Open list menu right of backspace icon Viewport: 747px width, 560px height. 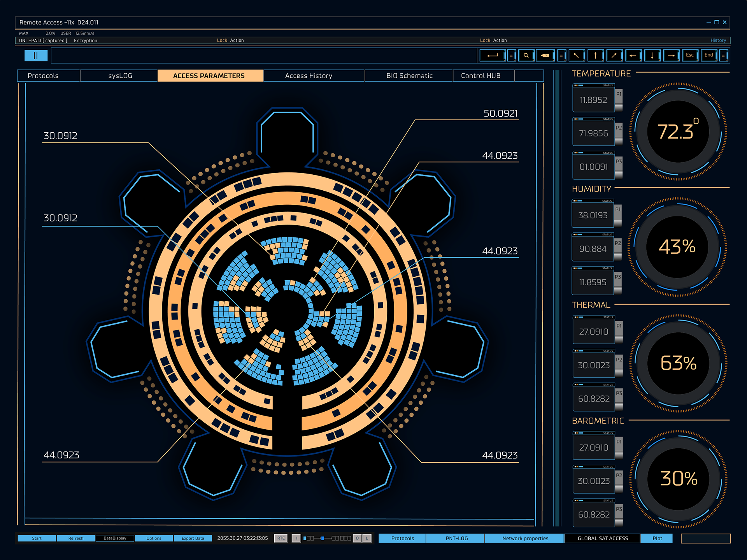[561, 56]
